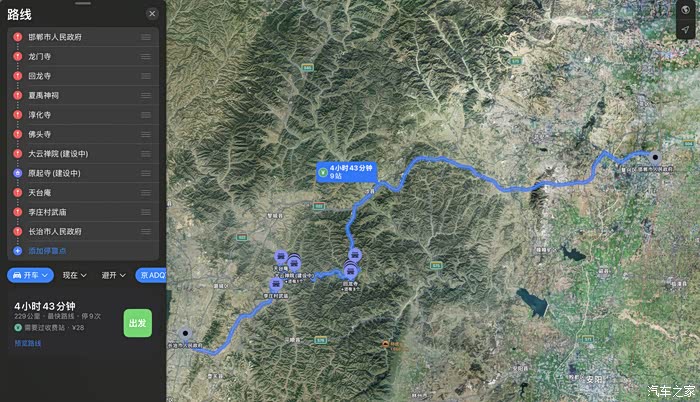Open the 开车 travel mode dropdown
Screen dimensions: 700x402
pyautogui.click(x=30, y=275)
